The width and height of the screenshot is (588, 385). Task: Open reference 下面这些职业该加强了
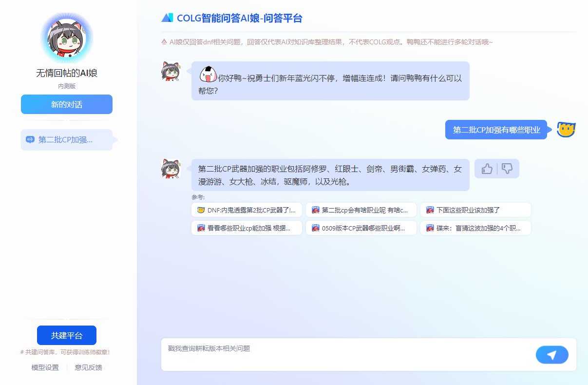click(475, 210)
